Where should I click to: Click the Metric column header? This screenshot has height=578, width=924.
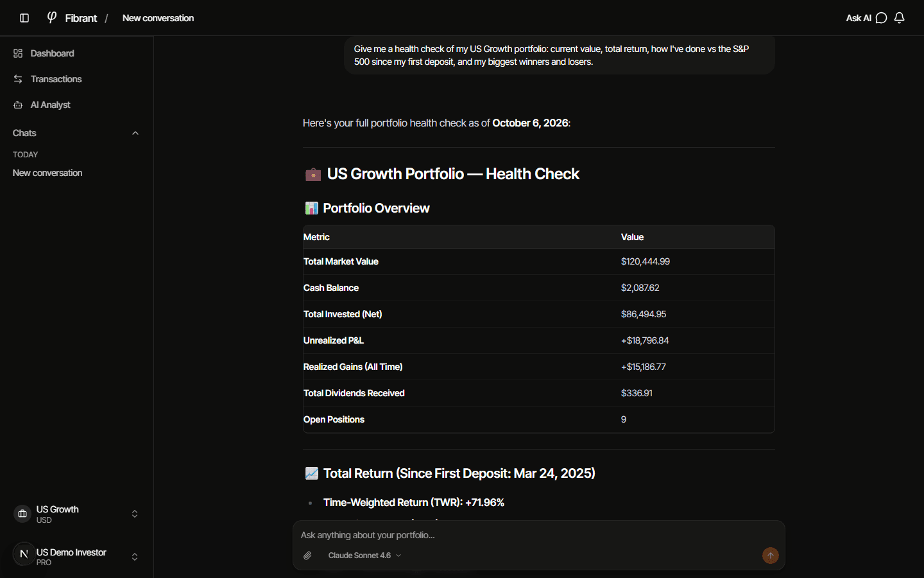(316, 237)
